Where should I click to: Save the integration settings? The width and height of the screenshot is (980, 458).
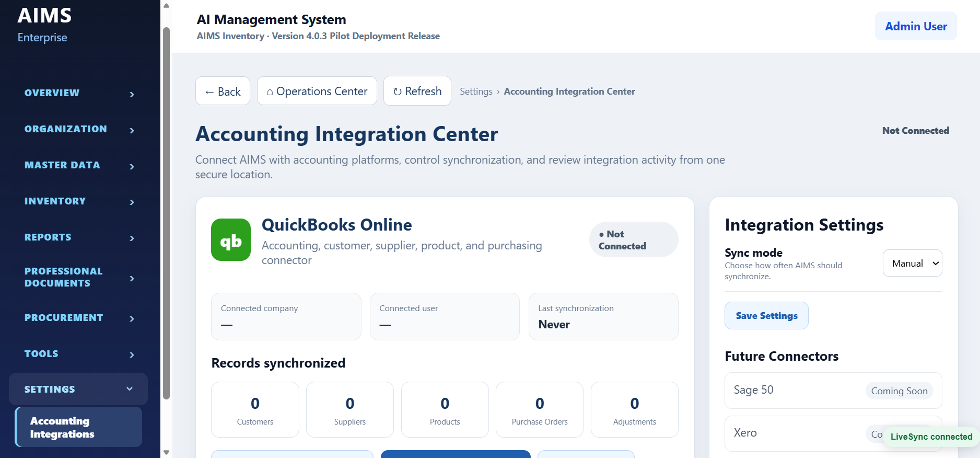[x=766, y=316]
